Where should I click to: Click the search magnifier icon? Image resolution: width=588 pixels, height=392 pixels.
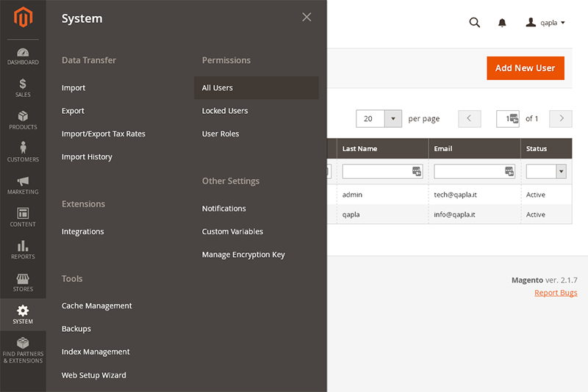tap(475, 23)
